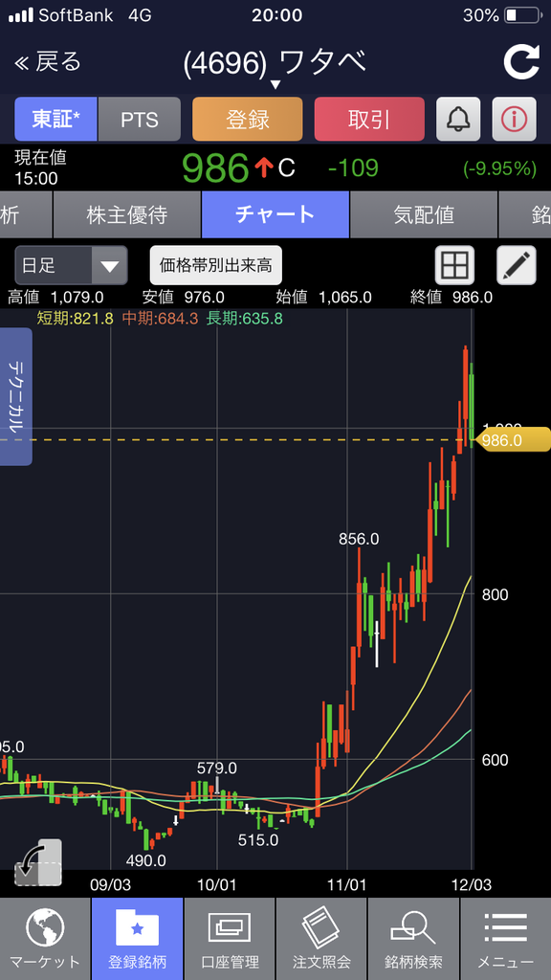Tap the -109 price change value
This screenshot has height=980, width=551.
coord(353,168)
